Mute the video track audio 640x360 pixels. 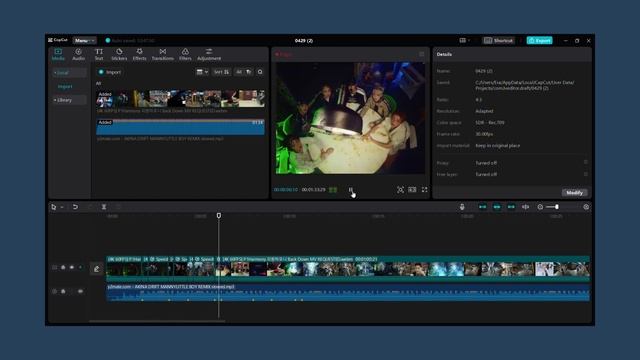click(80, 267)
